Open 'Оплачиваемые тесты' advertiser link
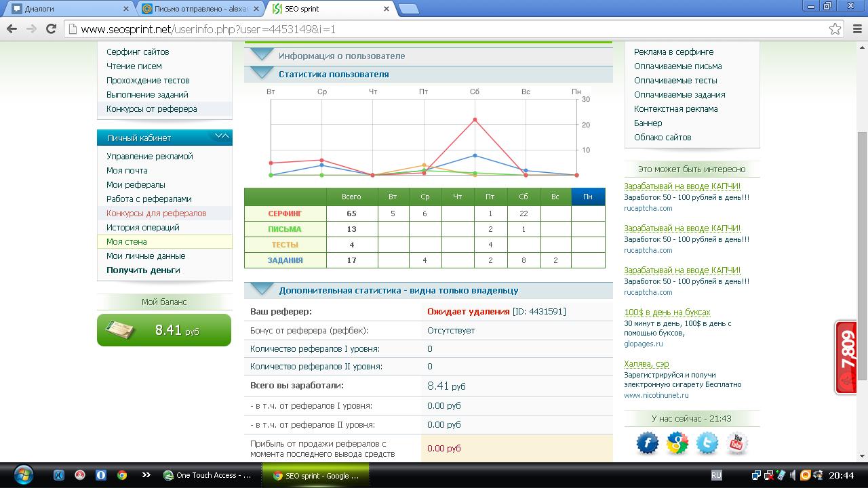Viewport: 868px width, 488px height. (676, 80)
